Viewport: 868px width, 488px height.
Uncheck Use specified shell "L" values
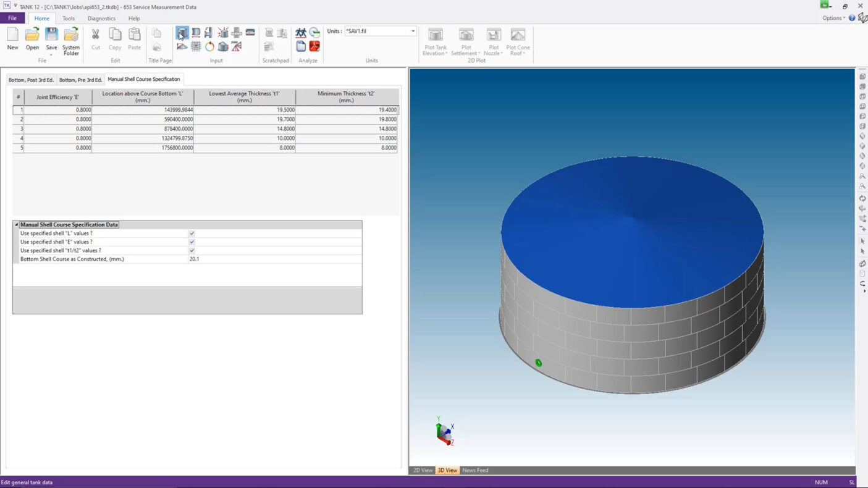pyautogui.click(x=192, y=233)
